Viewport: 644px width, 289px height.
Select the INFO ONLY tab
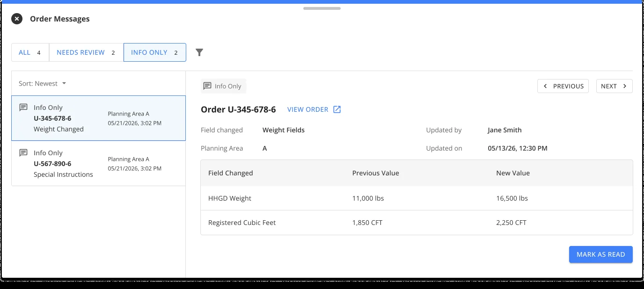(x=155, y=52)
